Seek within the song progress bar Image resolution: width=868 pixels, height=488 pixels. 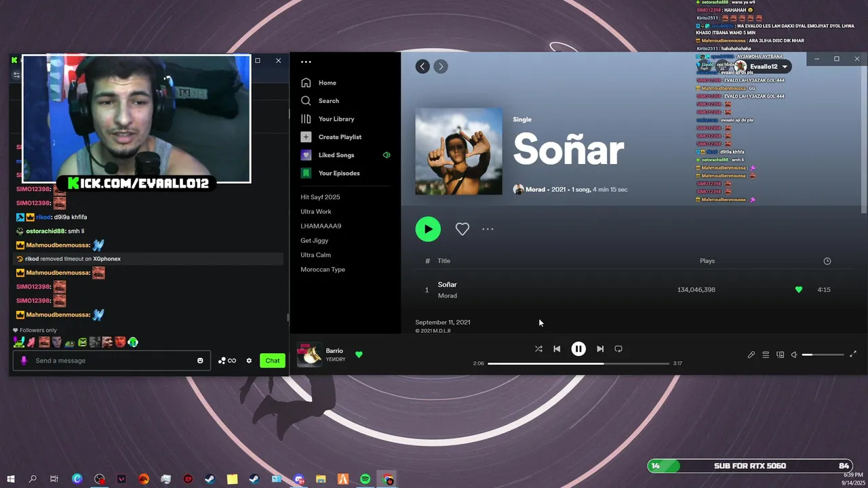click(578, 363)
